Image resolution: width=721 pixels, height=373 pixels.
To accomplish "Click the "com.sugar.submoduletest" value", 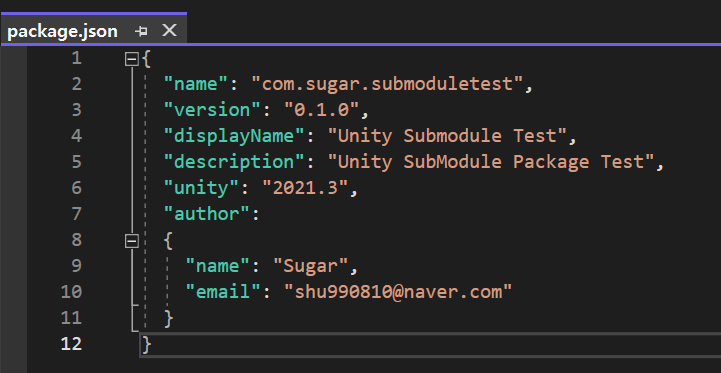I will [x=387, y=84].
